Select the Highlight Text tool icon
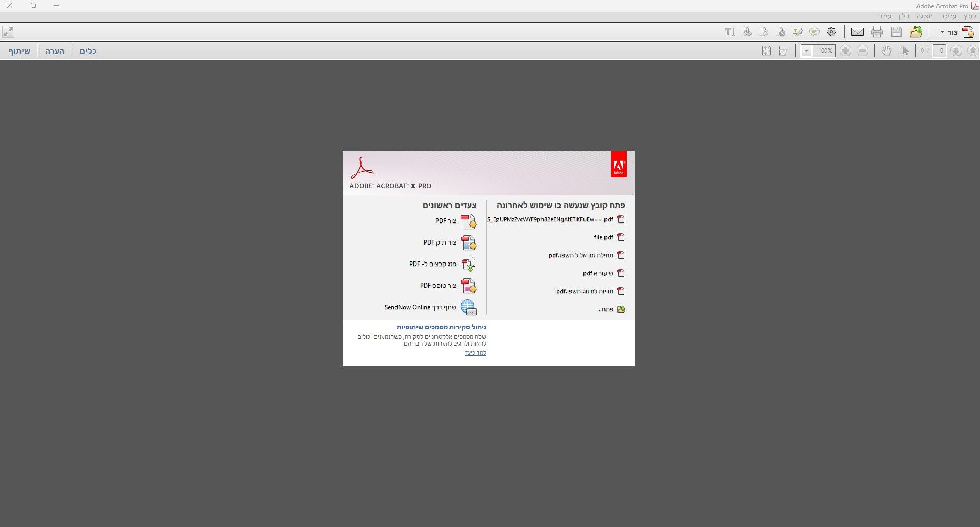 [797, 32]
